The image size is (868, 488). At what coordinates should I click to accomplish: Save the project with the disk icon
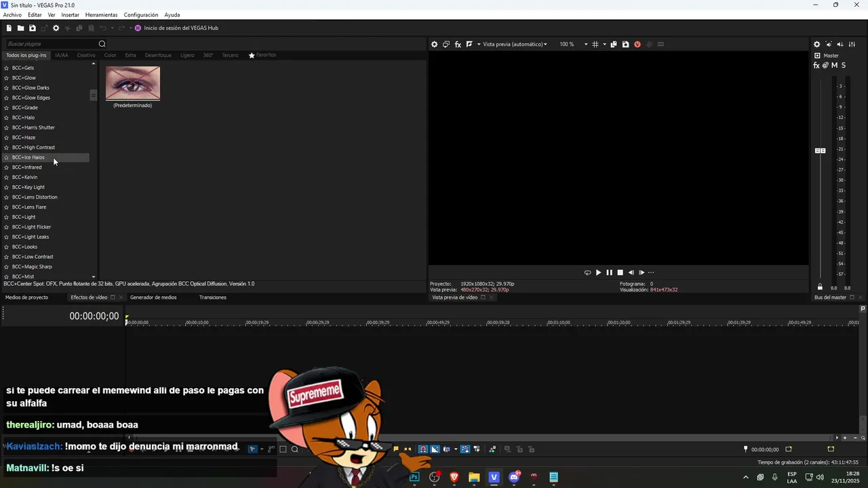coord(32,28)
